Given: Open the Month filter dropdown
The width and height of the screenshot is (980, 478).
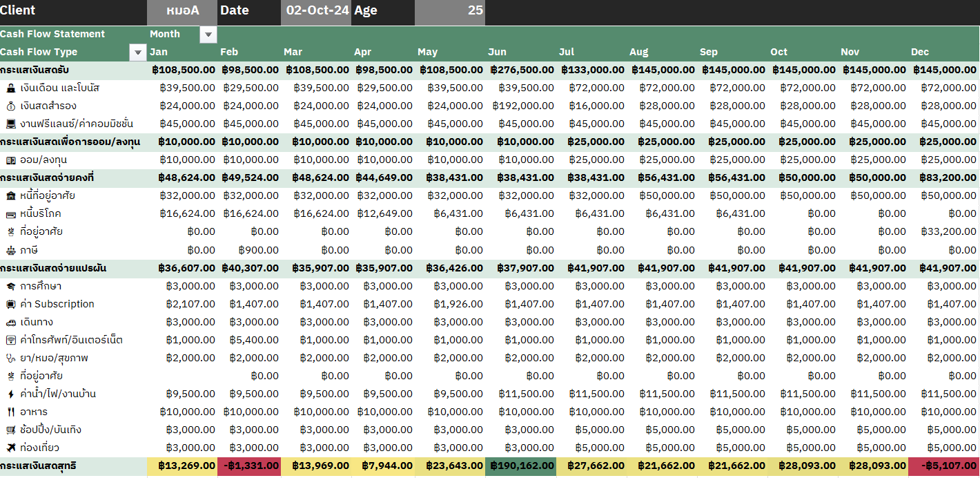Looking at the screenshot, I should pos(208,35).
